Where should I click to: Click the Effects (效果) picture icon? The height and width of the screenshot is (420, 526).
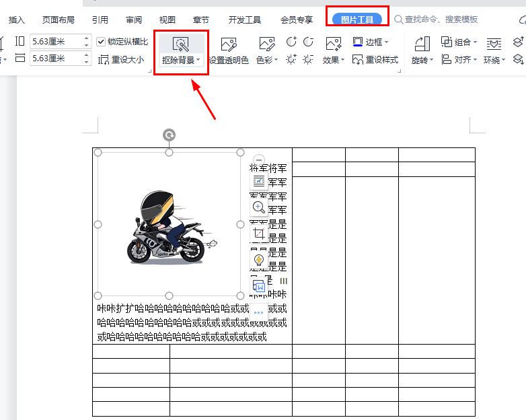point(334,44)
